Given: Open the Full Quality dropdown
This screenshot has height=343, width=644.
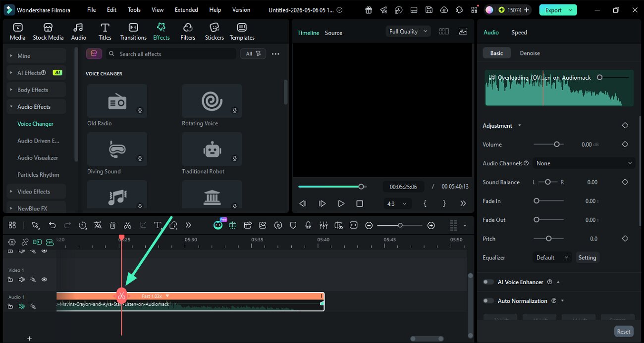Looking at the screenshot, I should [x=408, y=31].
